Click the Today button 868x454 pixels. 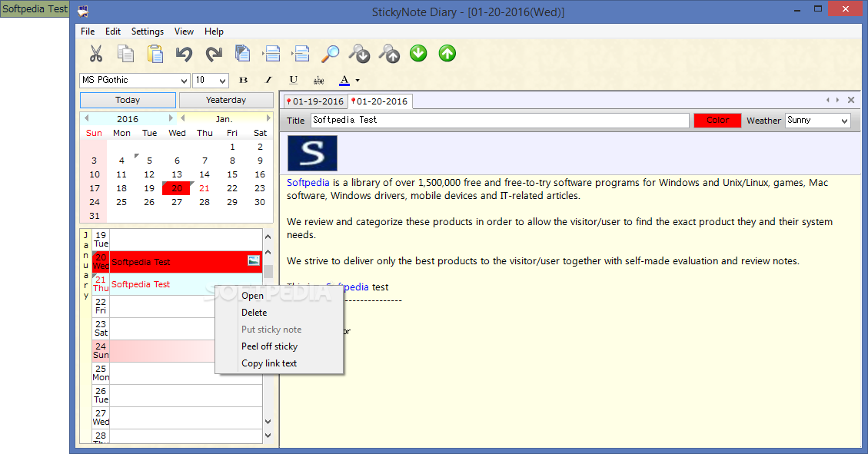click(128, 100)
